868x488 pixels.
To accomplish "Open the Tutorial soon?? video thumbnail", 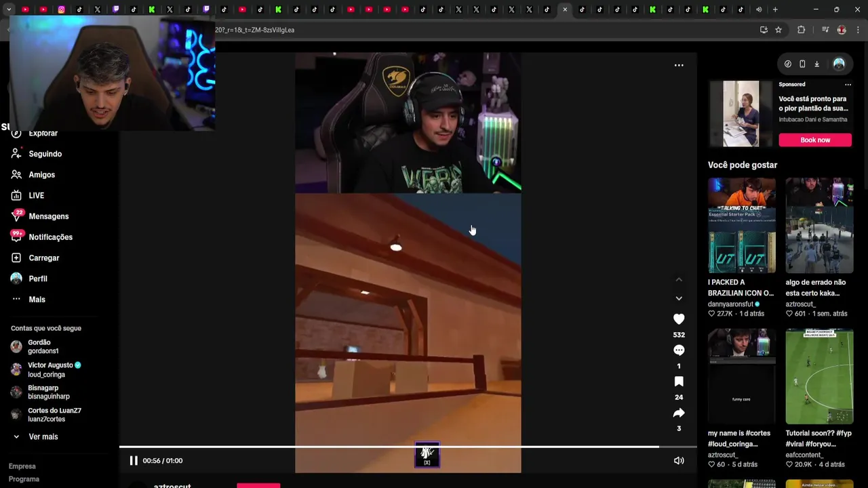I will point(819,377).
